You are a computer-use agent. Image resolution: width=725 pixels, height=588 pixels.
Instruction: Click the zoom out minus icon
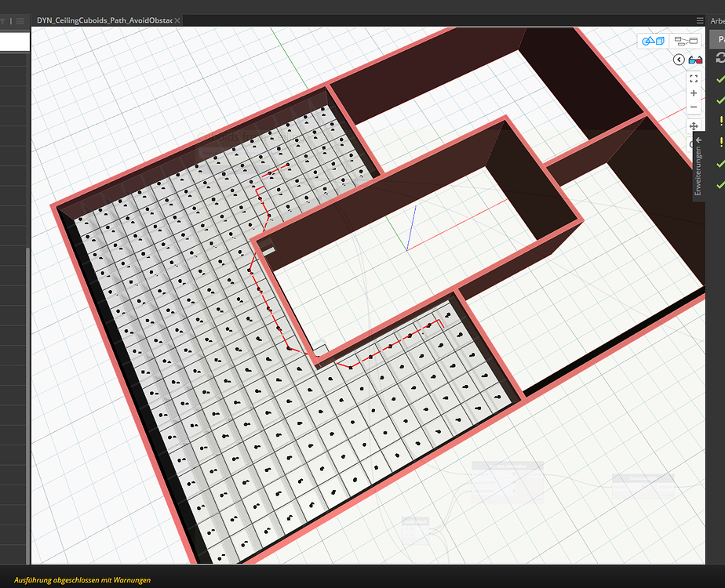tap(693, 107)
